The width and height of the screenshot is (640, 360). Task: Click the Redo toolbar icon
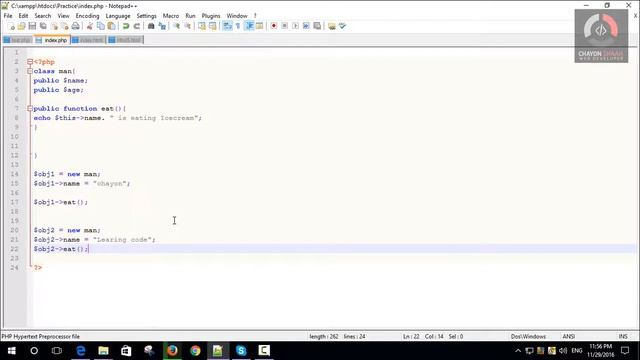(137, 26)
